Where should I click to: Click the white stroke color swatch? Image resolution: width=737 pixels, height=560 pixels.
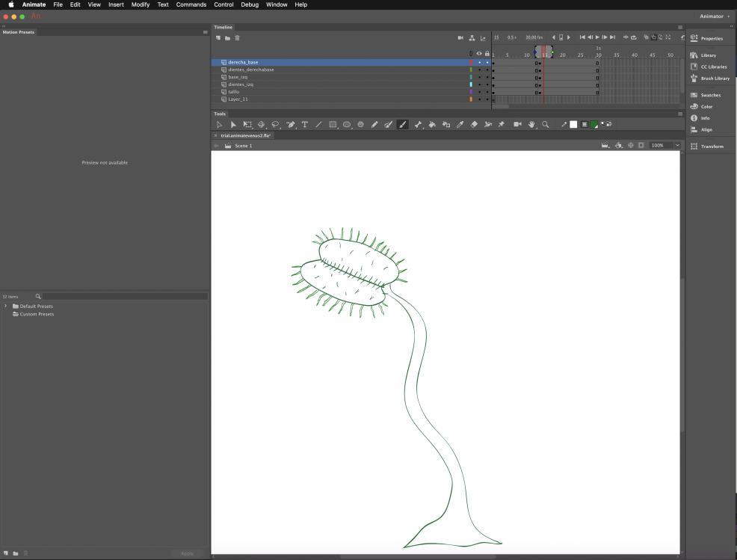coord(573,124)
